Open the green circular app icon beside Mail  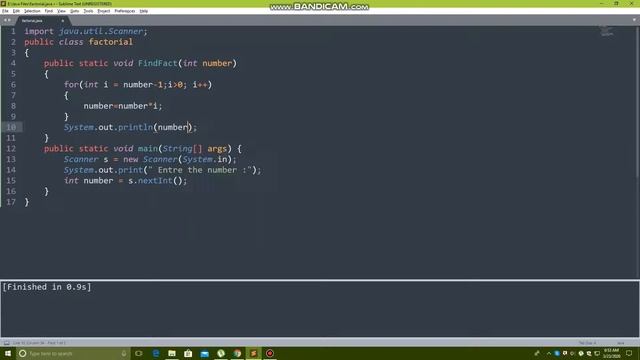221,353
